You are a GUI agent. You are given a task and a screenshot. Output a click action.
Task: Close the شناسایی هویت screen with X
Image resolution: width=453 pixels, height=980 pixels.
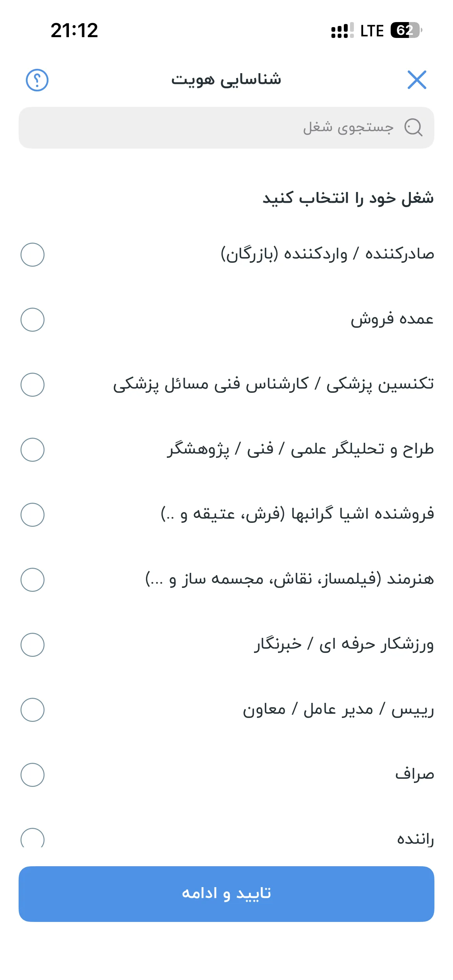pos(417,80)
